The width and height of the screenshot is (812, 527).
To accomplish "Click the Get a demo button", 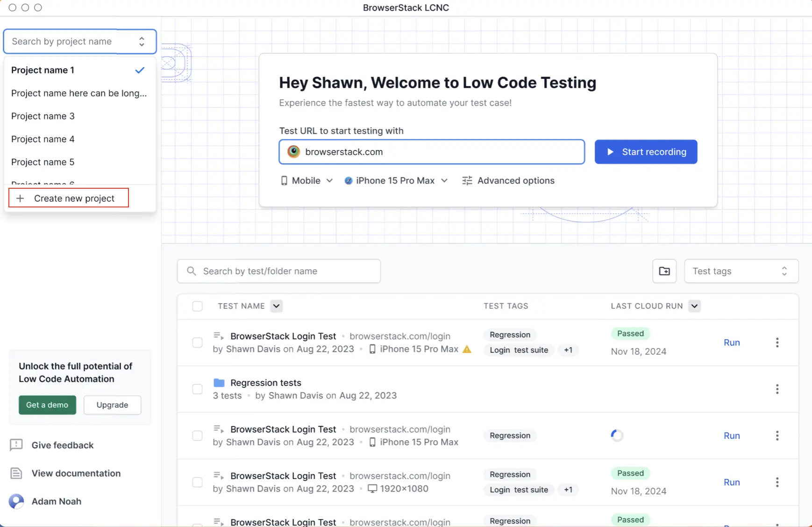I will point(47,405).
